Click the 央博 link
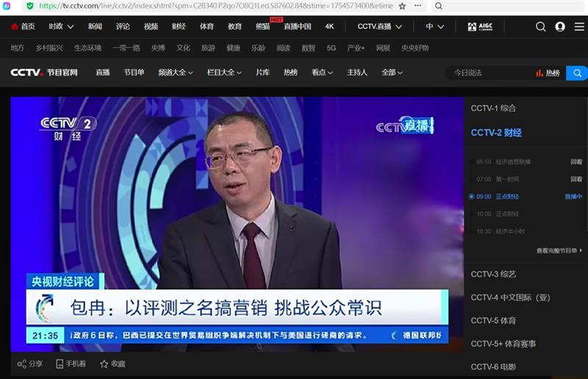 click(x=158, y=48)
